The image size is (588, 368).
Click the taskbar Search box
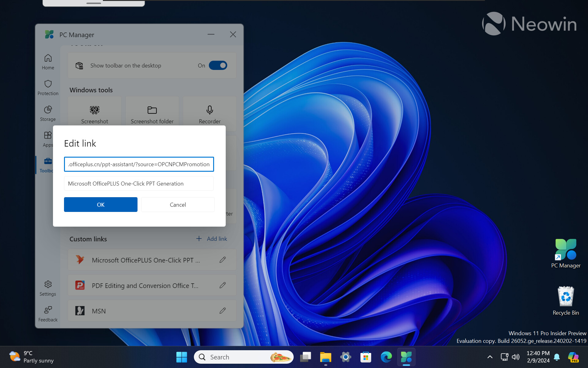tap(244, 357)
